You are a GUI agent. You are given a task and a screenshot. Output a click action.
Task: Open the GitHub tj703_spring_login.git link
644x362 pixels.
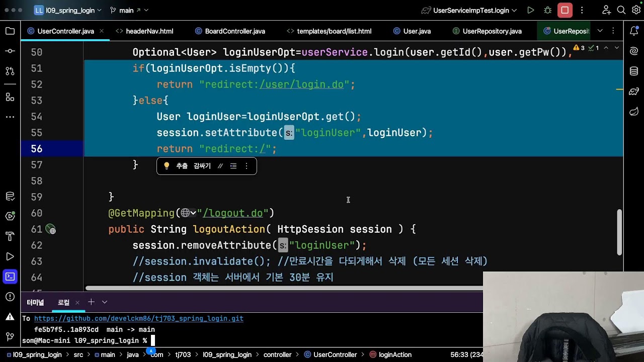pos(139,318)
